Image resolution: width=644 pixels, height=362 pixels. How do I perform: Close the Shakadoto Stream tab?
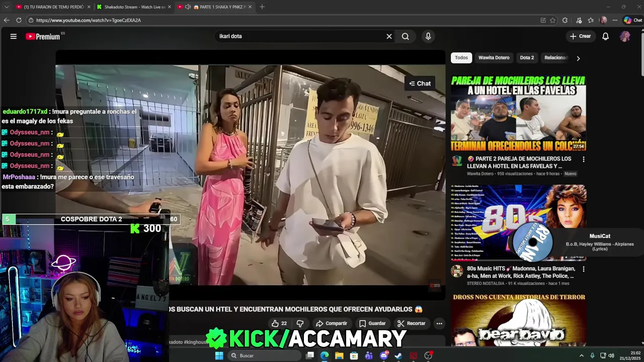169,7
